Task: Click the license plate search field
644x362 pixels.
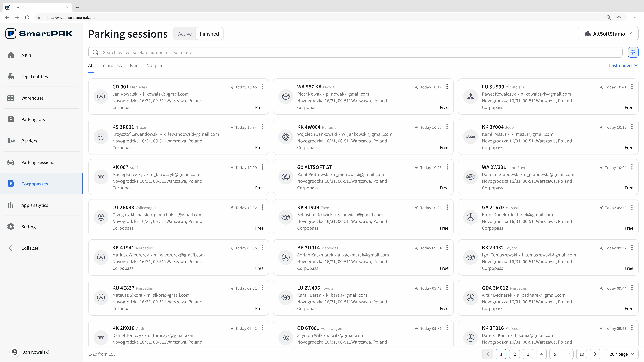Action: point(355,52)
